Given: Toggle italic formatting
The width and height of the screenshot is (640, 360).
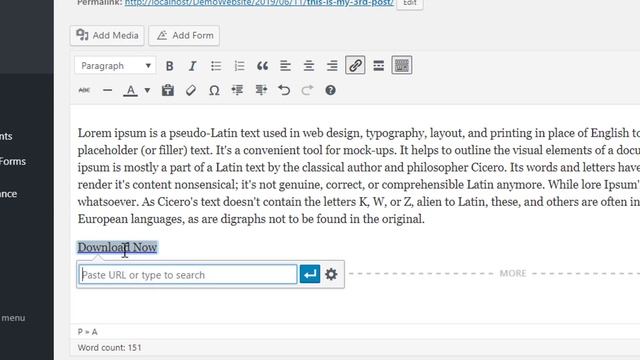Looking at the screenshot, I should [192, 66].
